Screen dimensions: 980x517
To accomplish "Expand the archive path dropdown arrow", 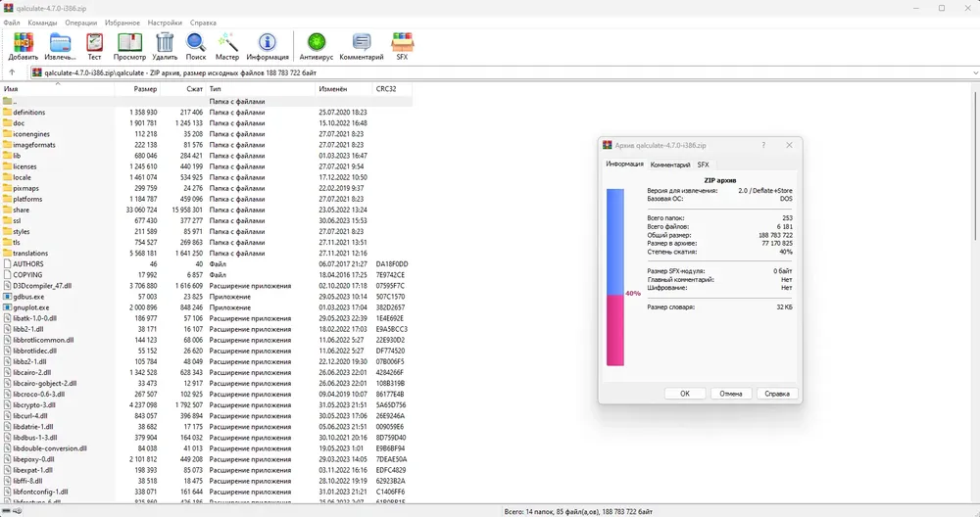I will coord(975,73).
